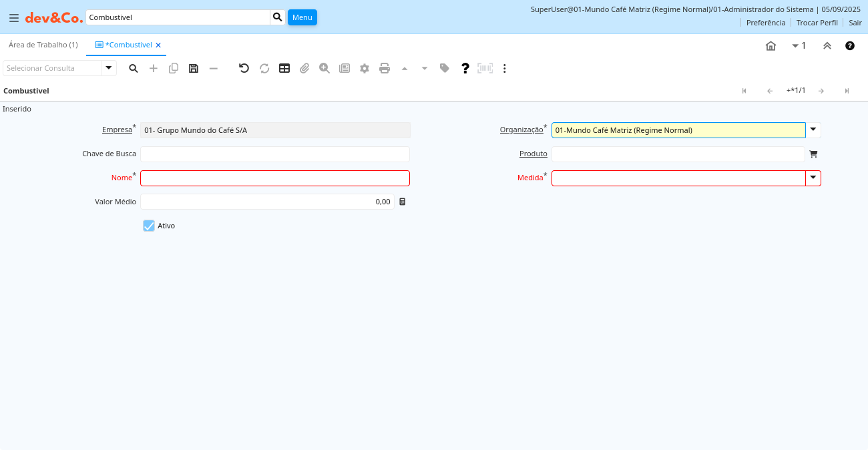Go to the Home icon at top right
The height and width of the screenshot is (450, 868).
[771, 45]
